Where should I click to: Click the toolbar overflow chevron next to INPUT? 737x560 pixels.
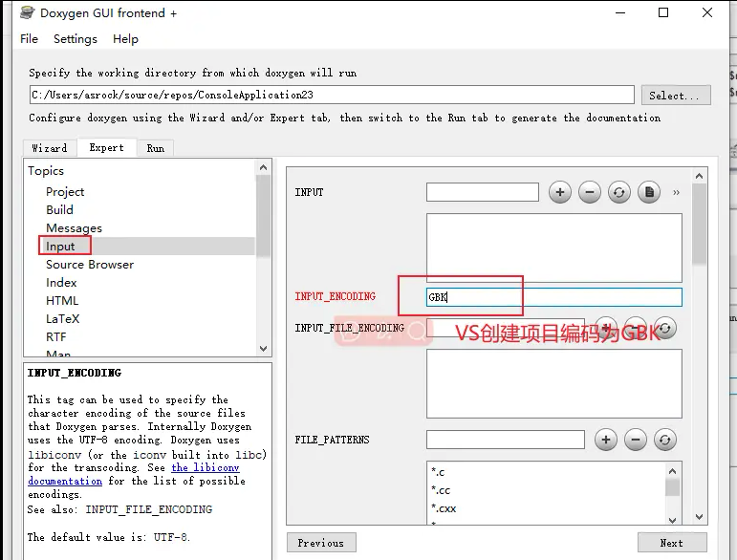tap(676, 193)
